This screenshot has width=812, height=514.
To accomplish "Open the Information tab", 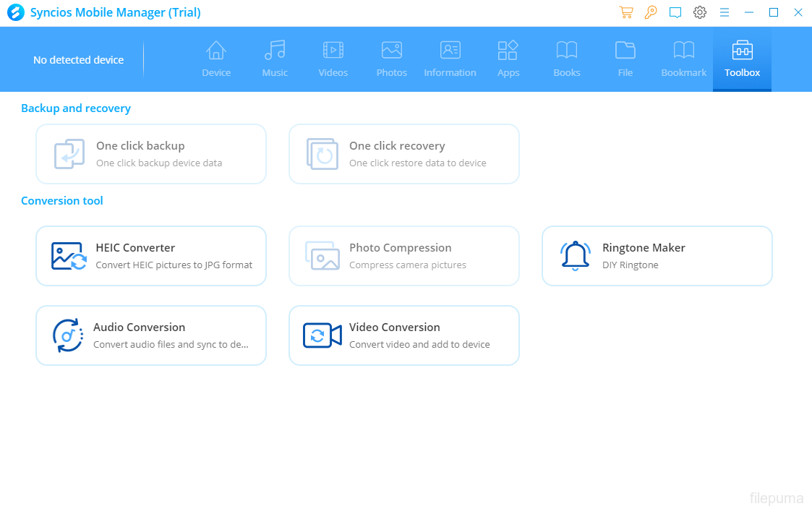I will [x=450, y=59].
